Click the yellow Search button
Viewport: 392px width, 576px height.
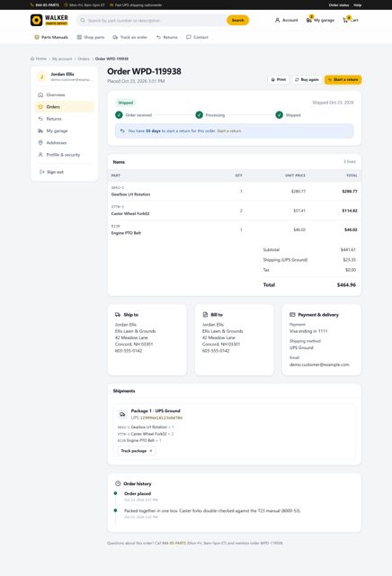coord(237,20)
